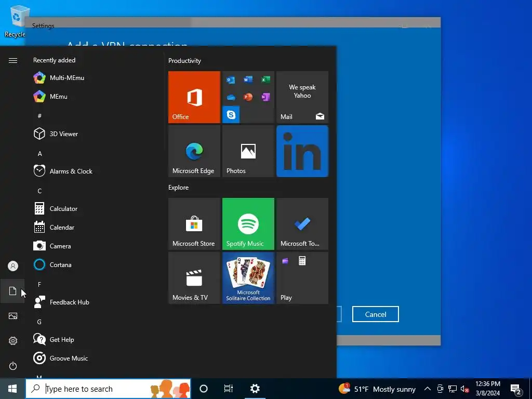Jump to letter F header
The height and width of the screenshot is (399, 532).
click(x=39, y=284)
